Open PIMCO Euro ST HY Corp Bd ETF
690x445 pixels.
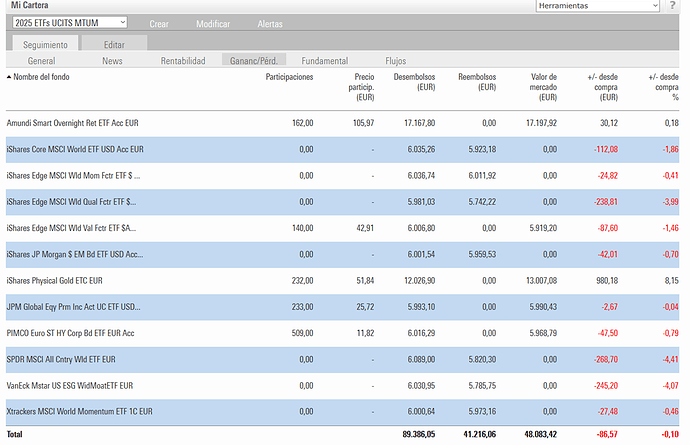click(x=70, y=333)
